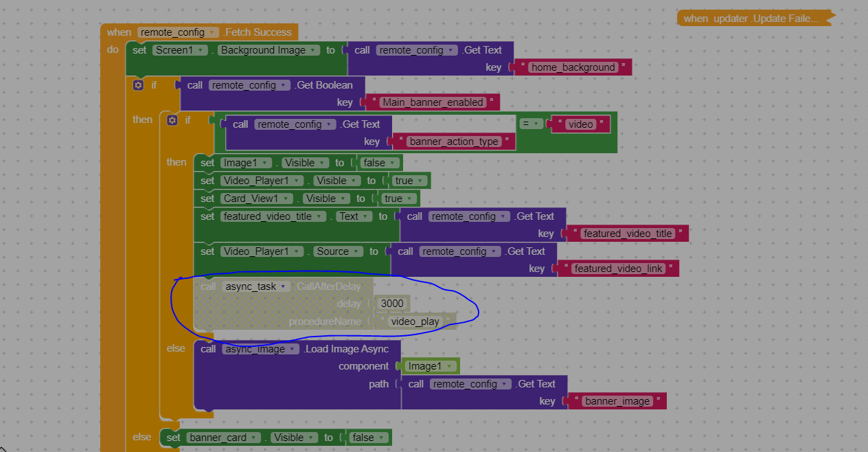Open the async_image component dropdown
Screen dimensions: 868x452
click(x=261, y=349)
